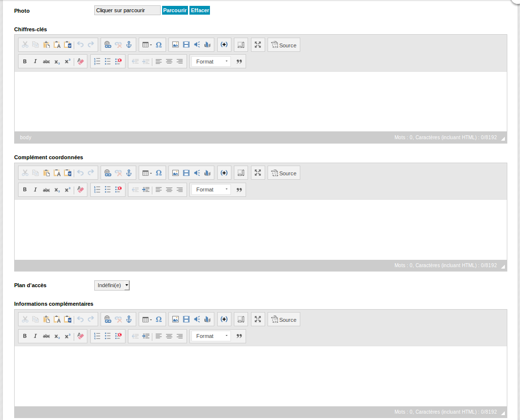Screen dimensions: 520x420
Task: Toggle superscript in Complément coordonnées editor
Action: [x=68, y=190]
